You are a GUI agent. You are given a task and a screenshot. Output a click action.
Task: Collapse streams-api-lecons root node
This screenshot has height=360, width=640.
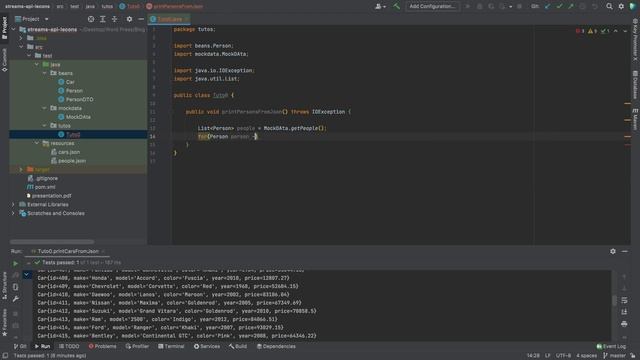(x=13, y=29)
